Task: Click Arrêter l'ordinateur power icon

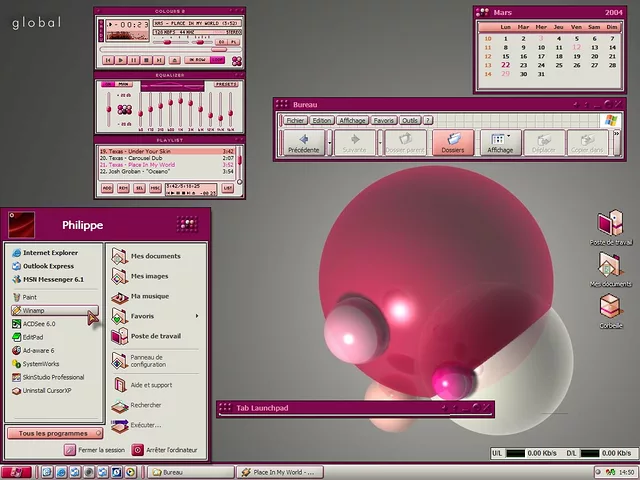Action: click(x=138, y=450)
